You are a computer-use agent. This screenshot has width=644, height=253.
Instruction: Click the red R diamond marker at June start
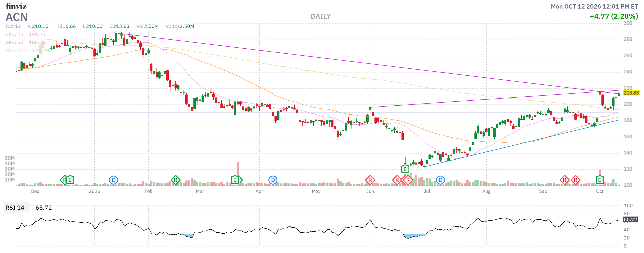(370, 180)
